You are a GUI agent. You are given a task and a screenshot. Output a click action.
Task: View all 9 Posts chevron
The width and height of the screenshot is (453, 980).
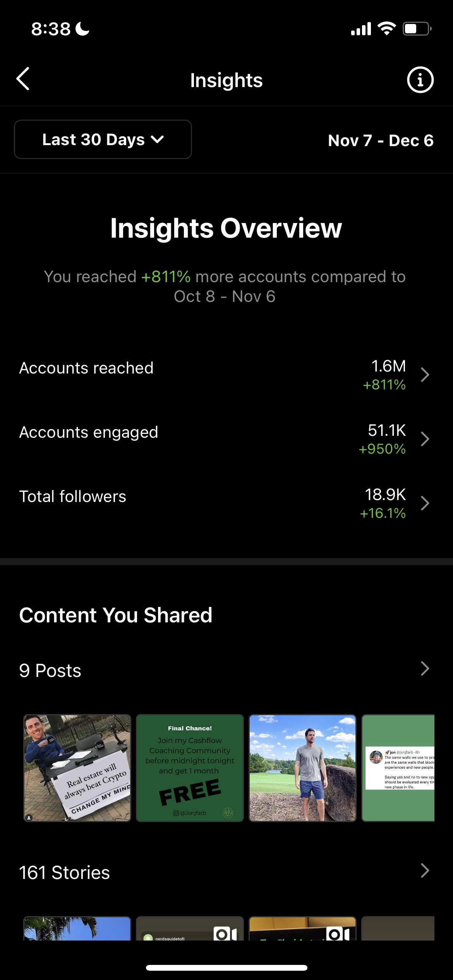(x=425, y=668)
